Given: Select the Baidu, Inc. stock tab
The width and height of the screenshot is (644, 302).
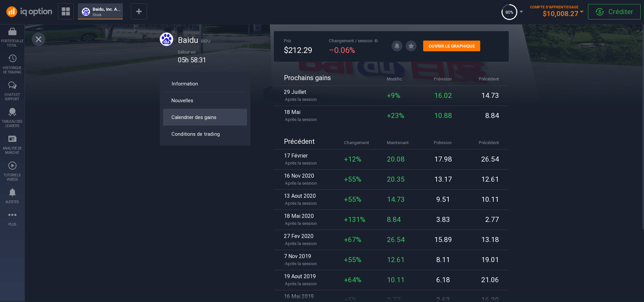Looking at the screenshot, I should point(100,11).
